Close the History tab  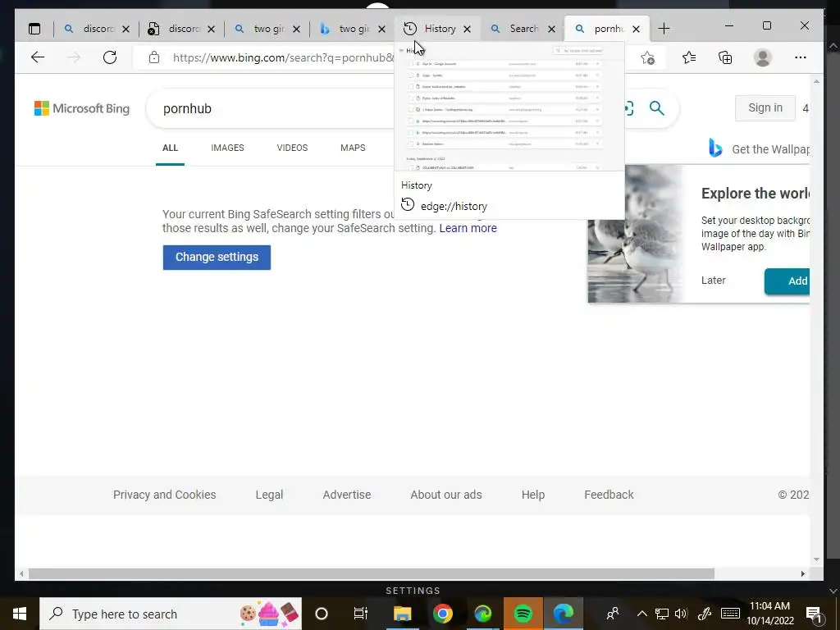click(x=467, y=29)
